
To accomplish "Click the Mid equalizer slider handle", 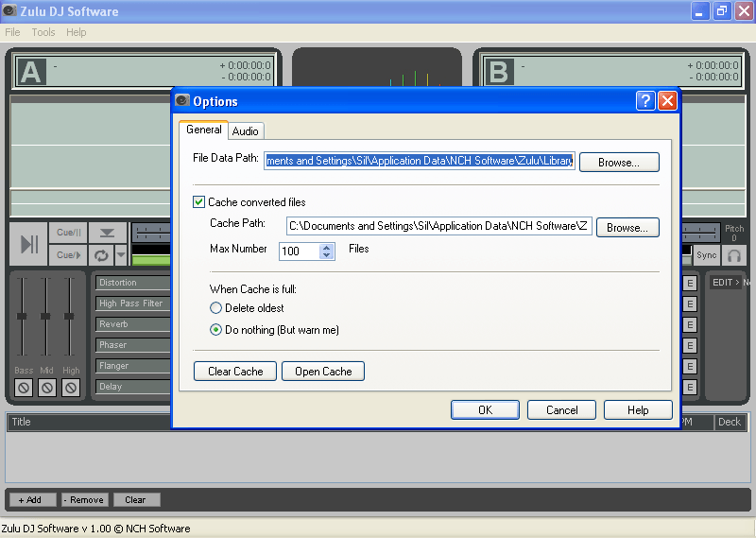I will pyautogui.click(x=45, y=317).
